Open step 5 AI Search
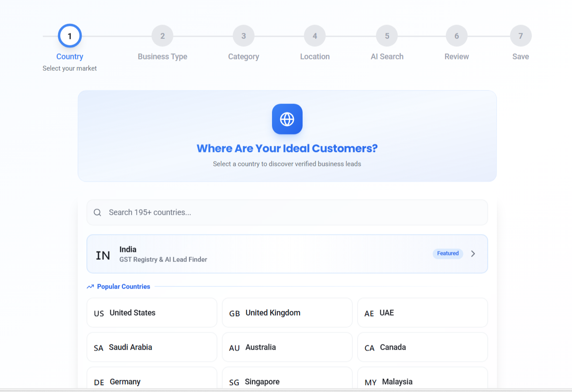 point(387,36)
